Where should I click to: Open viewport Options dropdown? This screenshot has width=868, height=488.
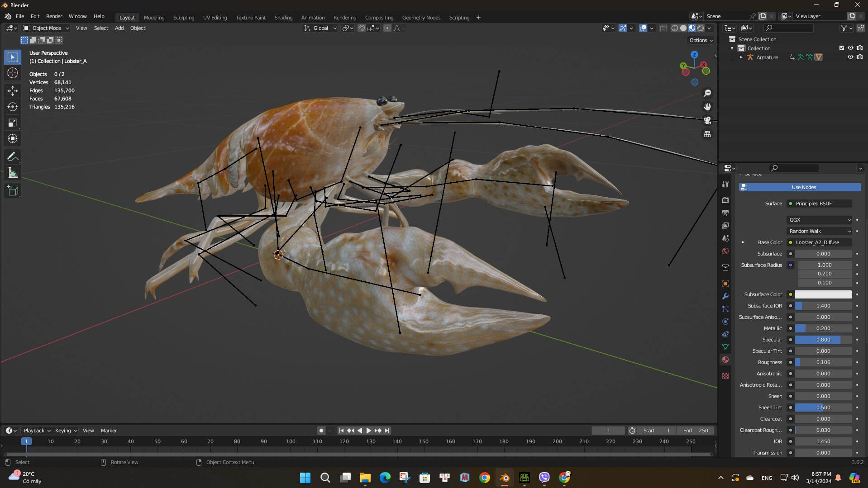[701, 40]
